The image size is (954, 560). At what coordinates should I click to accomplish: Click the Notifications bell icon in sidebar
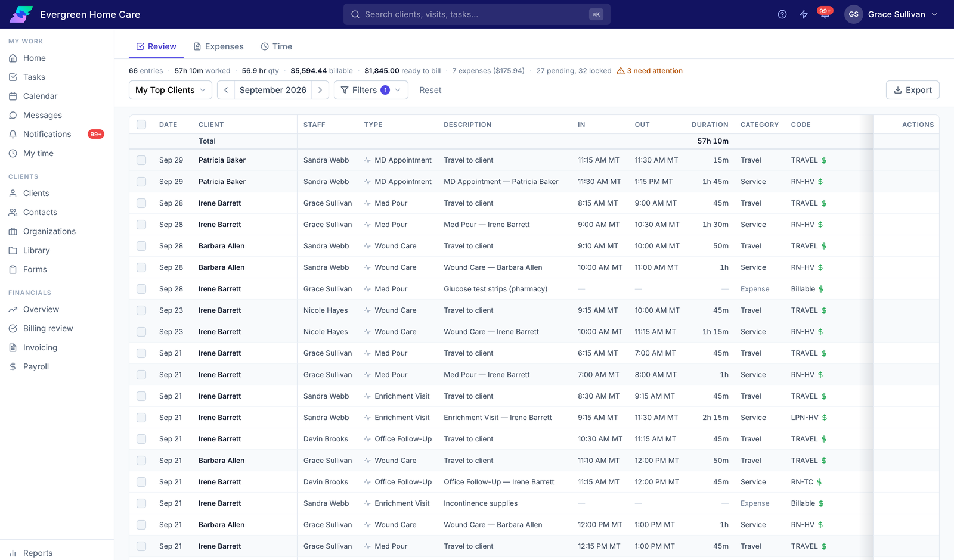[13, 134]
